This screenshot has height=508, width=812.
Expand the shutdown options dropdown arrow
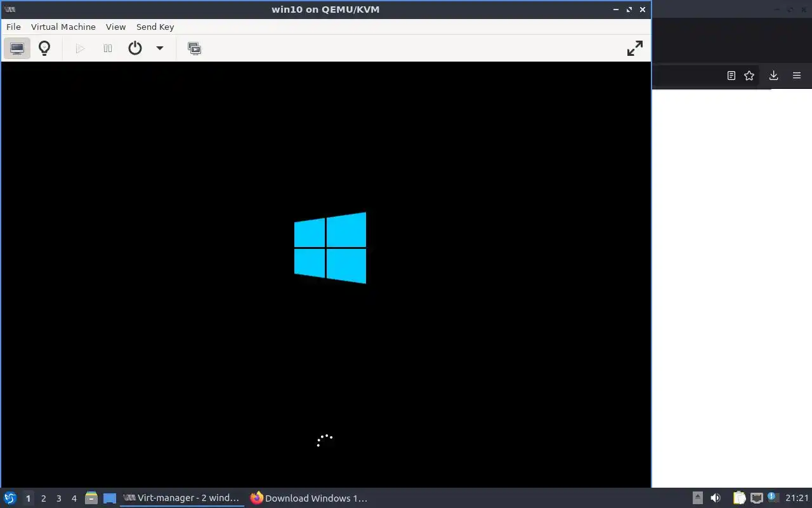[x=160, y=48]
